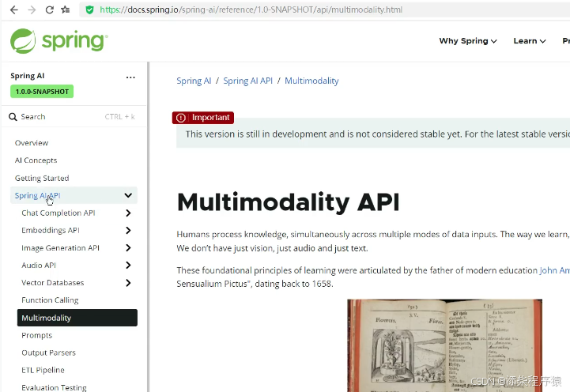Expand the Vector Databases chevron
Image resolution: width=570 pixels, height=392 pixels.
[128, 283]
